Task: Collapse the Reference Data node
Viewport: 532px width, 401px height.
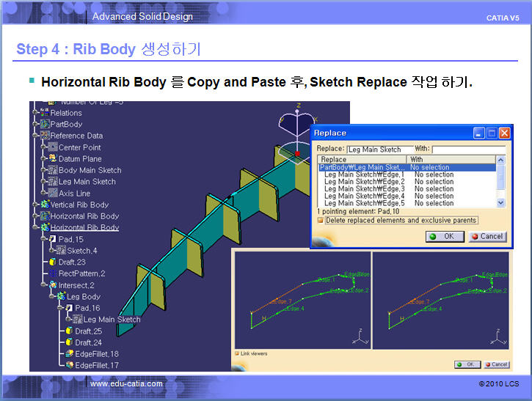Action: (x=34, y=136)
